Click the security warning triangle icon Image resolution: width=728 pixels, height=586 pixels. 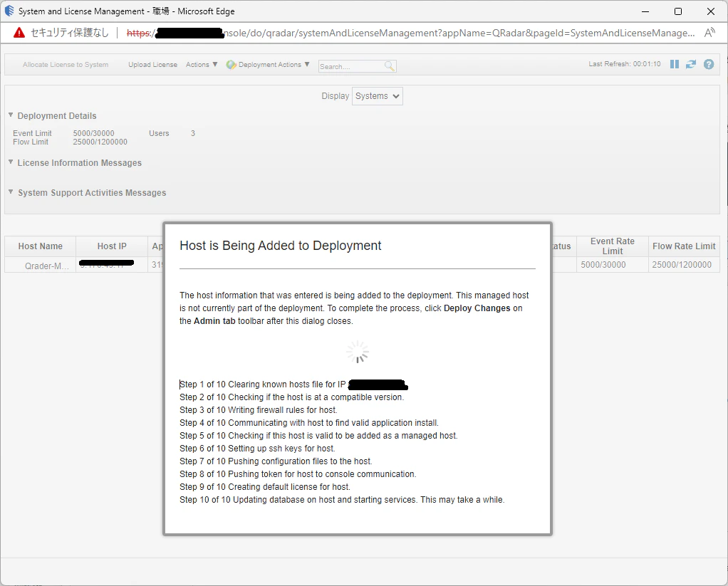(x=19, y=33)
